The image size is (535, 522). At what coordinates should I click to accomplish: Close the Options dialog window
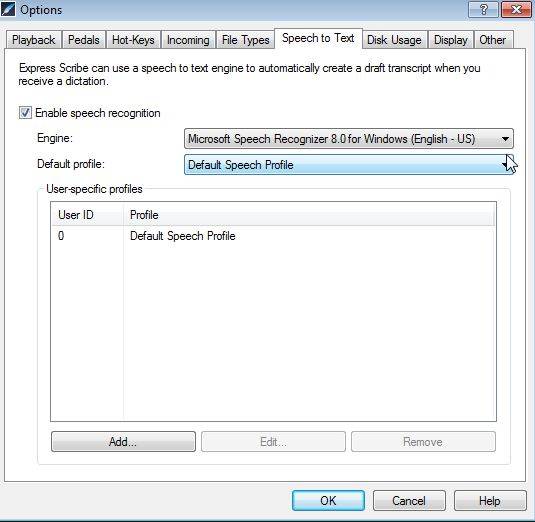(516, 9)
